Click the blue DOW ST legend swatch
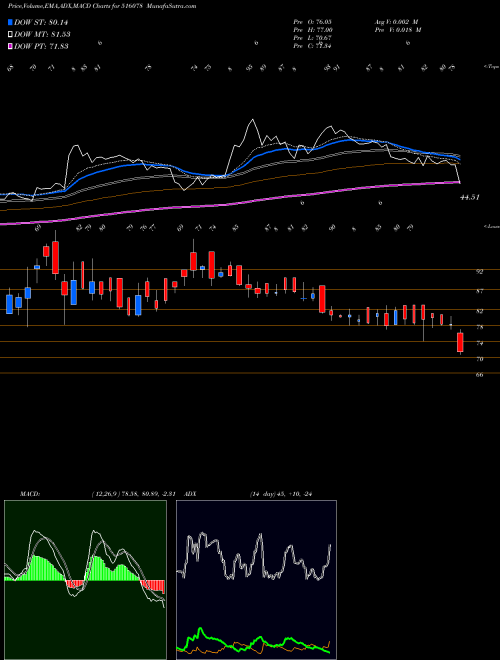 point(11,22)
